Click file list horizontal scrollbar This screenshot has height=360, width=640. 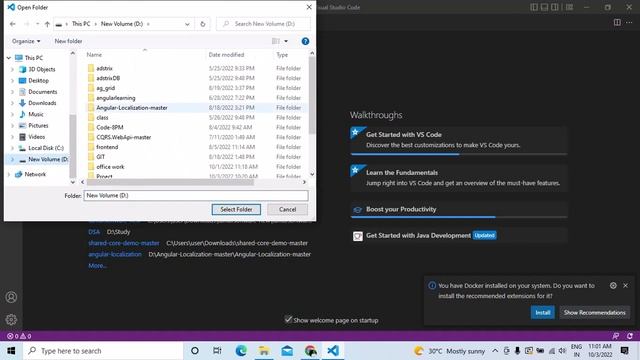pos(170,182)
